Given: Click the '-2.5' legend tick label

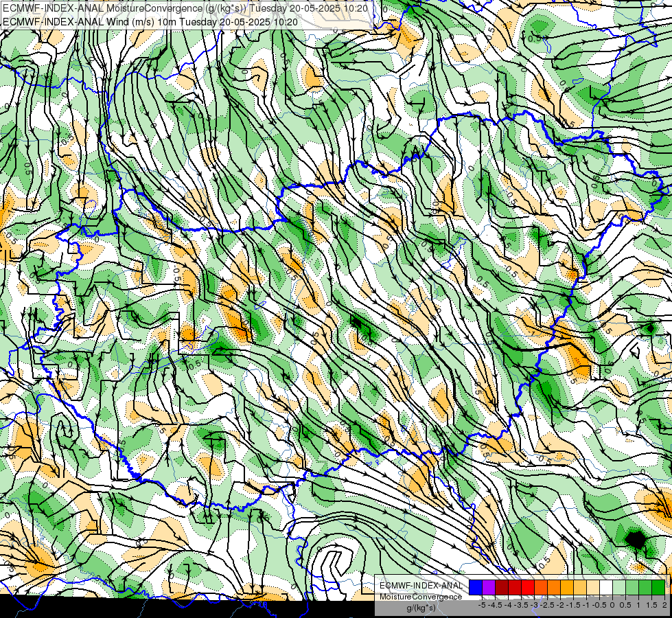Looking at the screenshot, I should point(547,605).
